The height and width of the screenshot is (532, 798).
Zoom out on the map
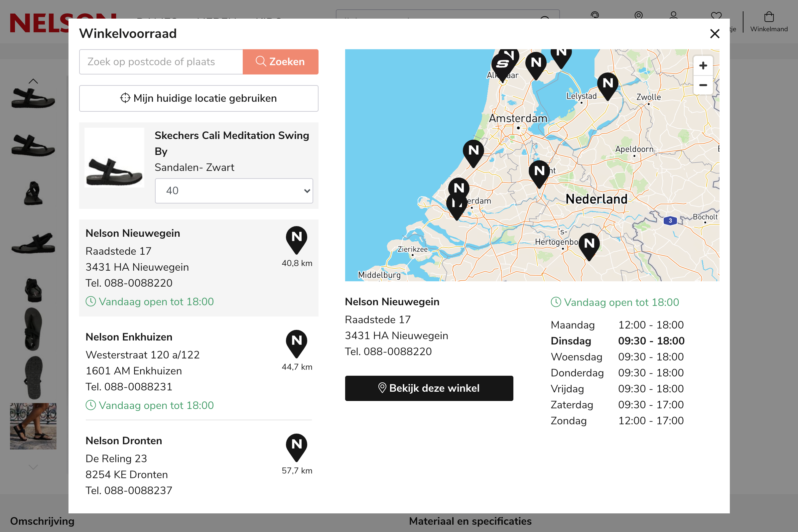(x=703, y=85)
